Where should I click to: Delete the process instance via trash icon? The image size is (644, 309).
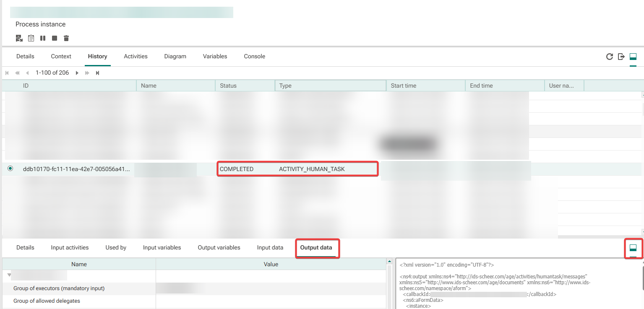click(66, 38)
